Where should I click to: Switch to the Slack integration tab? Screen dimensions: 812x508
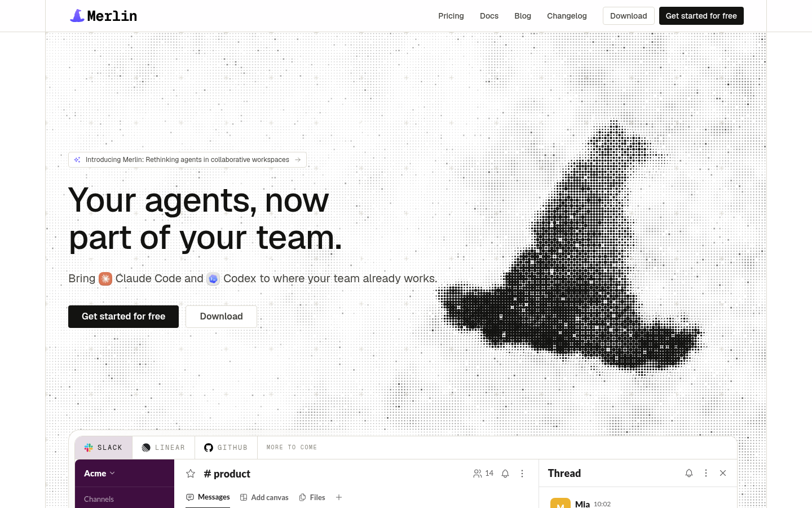104,448
